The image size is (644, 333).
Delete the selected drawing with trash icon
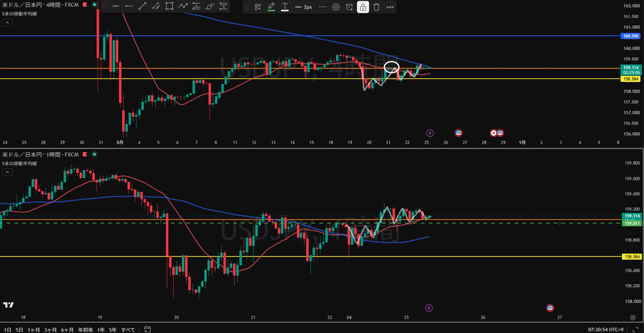pos(376,7)
